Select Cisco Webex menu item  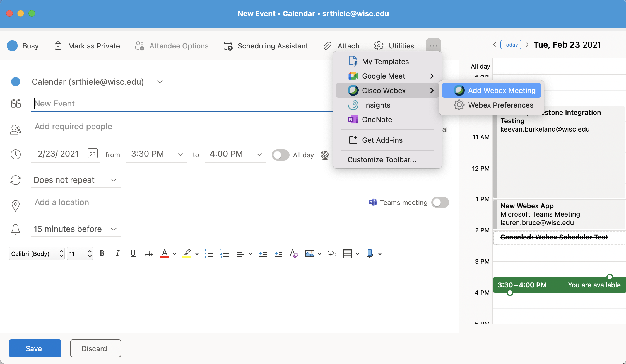[x=387, y=91]
